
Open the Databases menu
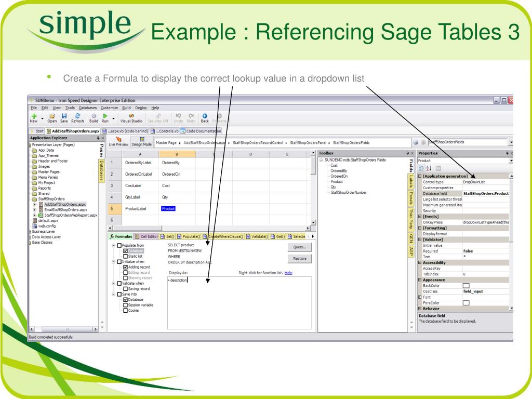click(87, 108)
